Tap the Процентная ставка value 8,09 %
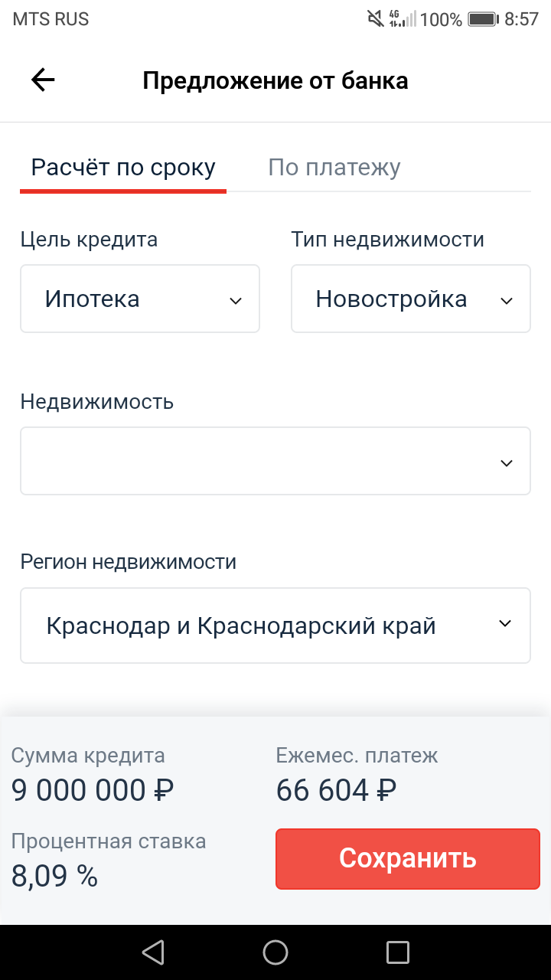The image size is (551, 980). click(55, 876)
